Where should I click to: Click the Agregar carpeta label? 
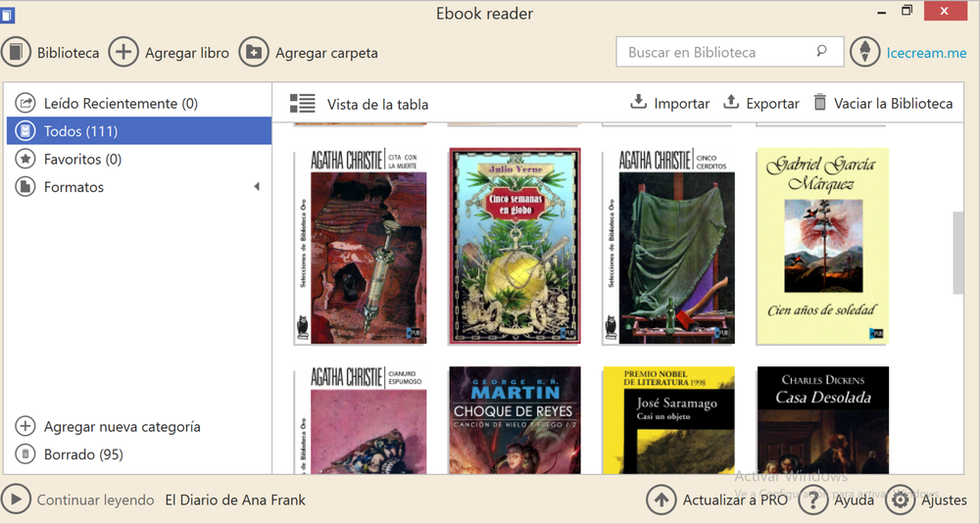click(x=326, y=53)
